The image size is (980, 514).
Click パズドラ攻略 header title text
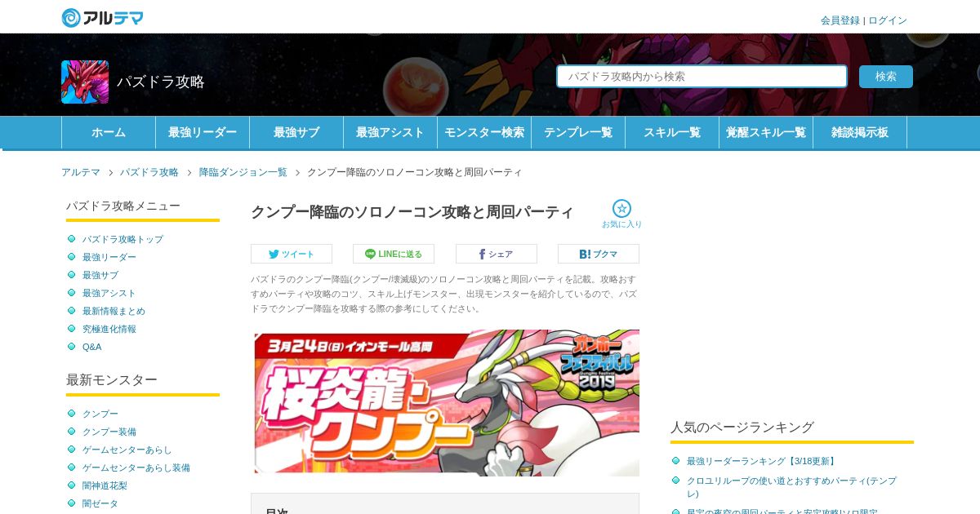tap(161, 82)
